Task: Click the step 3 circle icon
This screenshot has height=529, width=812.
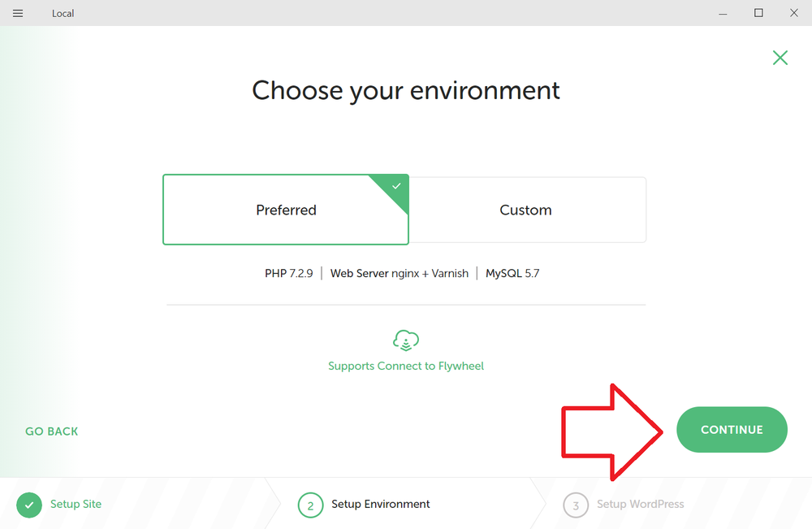Action: point(576,505)
